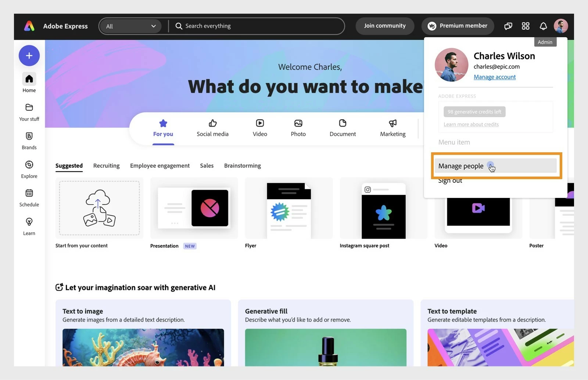
Task: Open notifications bell icon
Action: click(543, 26)
